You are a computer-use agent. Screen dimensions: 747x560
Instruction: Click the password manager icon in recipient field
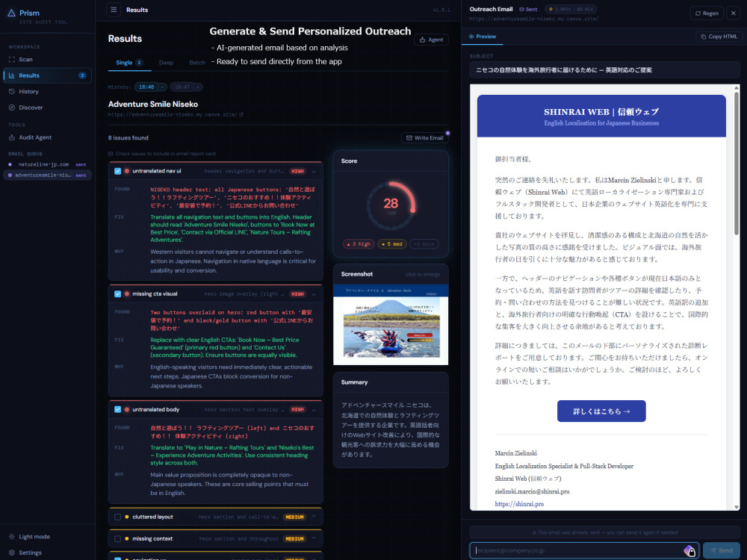[x=689, y=551]
